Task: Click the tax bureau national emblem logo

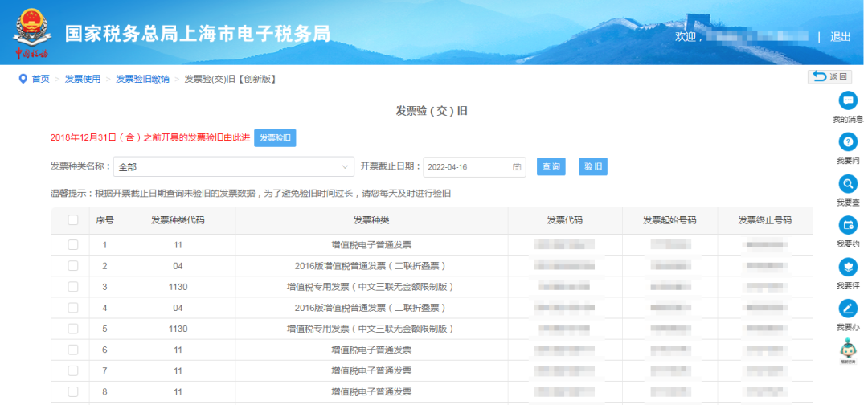Action: [32, 32]
